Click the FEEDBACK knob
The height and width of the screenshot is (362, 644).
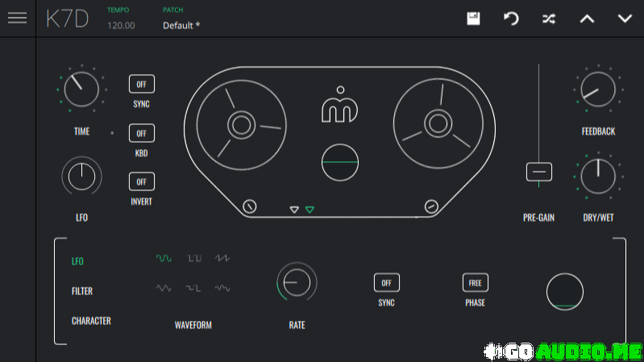[598, 89]
